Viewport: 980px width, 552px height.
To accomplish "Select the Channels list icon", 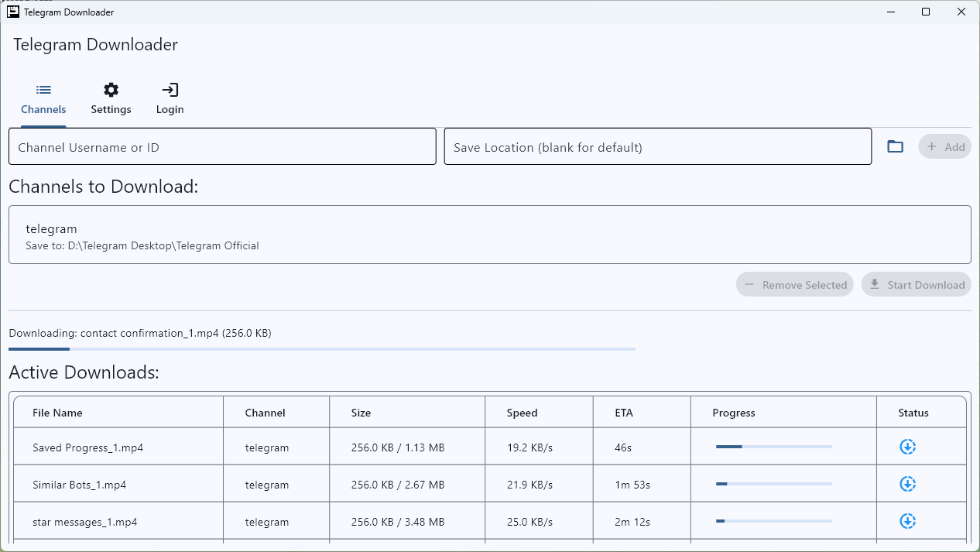I will [x=43, y=89].
